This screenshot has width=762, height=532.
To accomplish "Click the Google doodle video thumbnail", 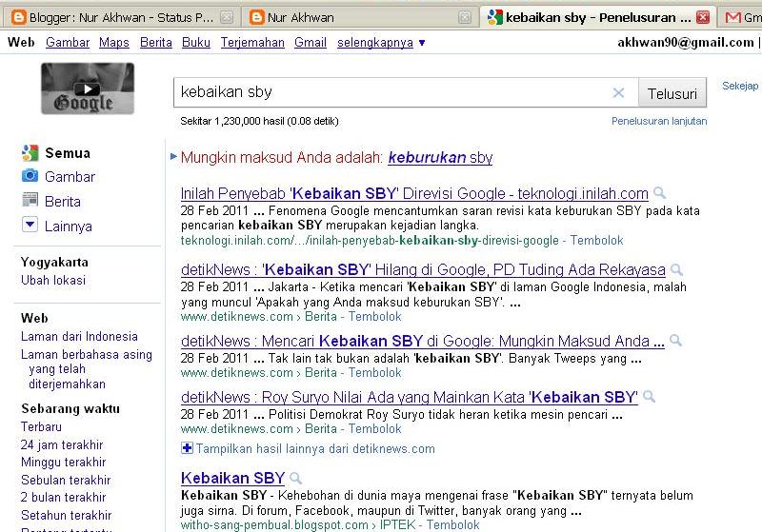I will [88, 89].
